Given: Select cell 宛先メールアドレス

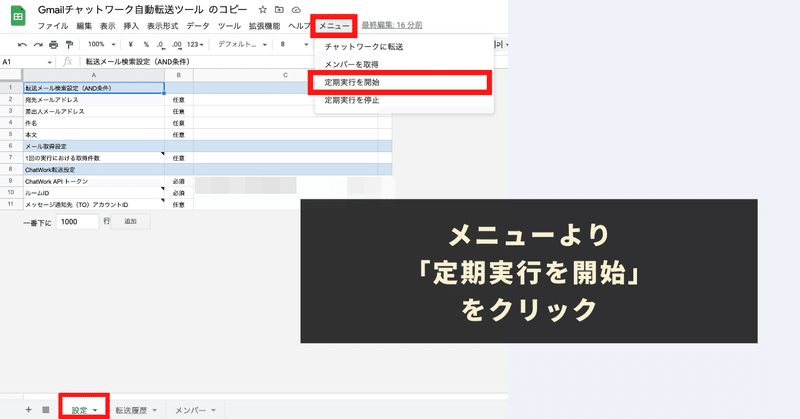Looking at the screenshot, I should pyautogui.click(x=94, y=100).
